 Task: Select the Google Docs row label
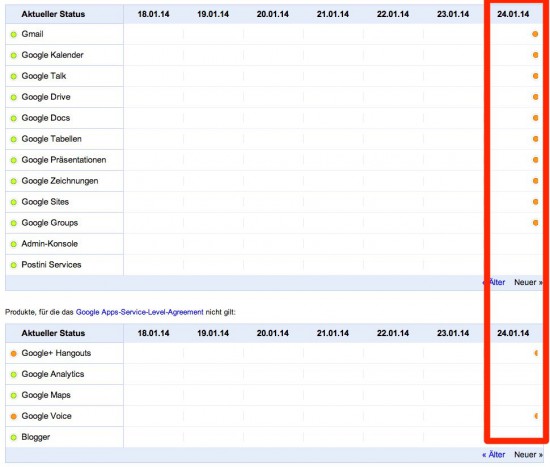click(x=46, y=118)
